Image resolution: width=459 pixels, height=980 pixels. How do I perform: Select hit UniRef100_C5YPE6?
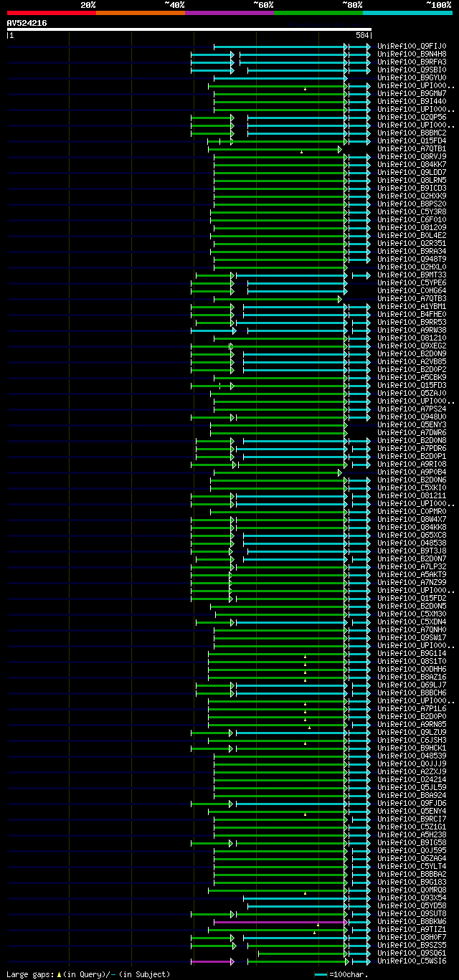[411, 282]
